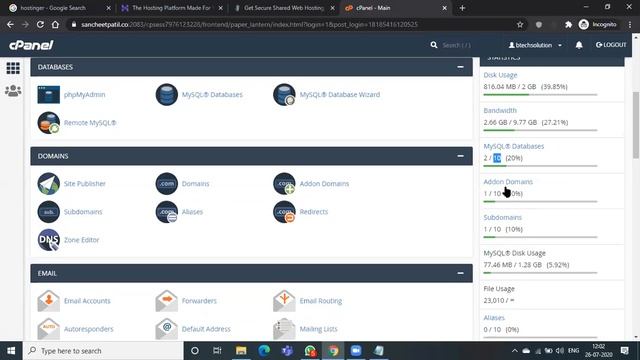The width and height of the screenshot is (640, 360).
Task: Open the Disk Usage statistics link
Action: point(500,75)
